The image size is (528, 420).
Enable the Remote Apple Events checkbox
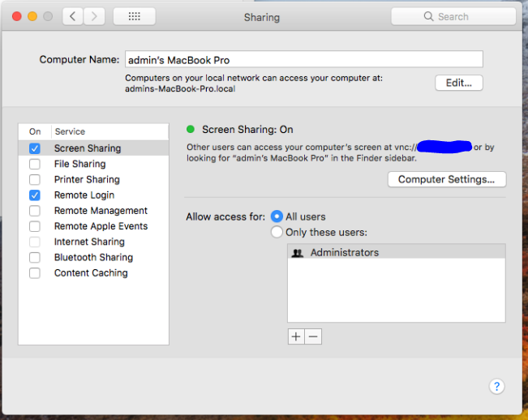coord(35,226)
